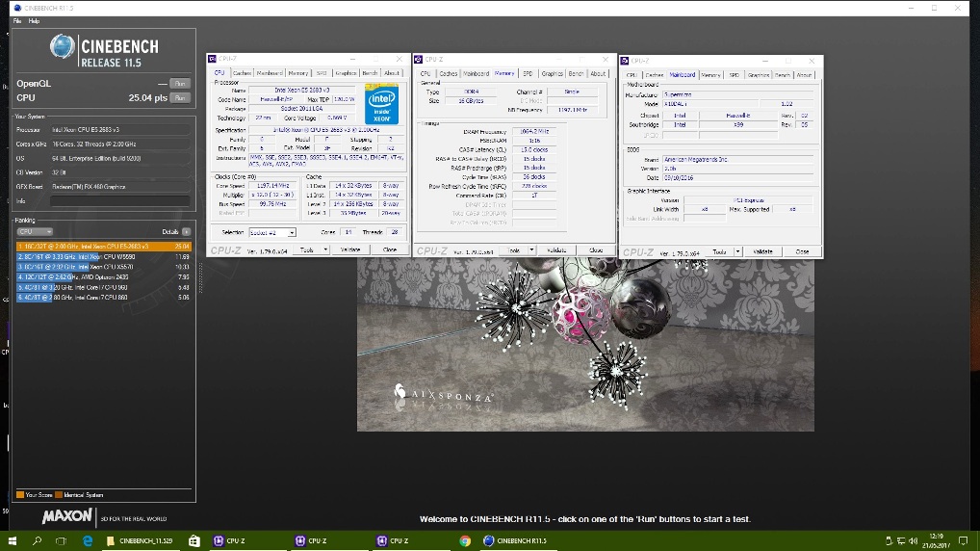Open Task View on the taskbar

point(61,541)
